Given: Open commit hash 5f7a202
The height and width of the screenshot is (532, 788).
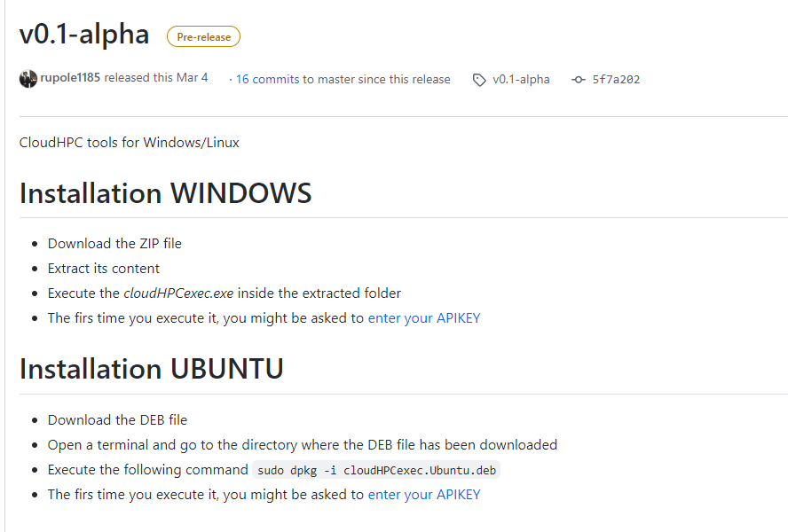Looking at the screenshot, I should pyautogui.click(x=616, y=80).
